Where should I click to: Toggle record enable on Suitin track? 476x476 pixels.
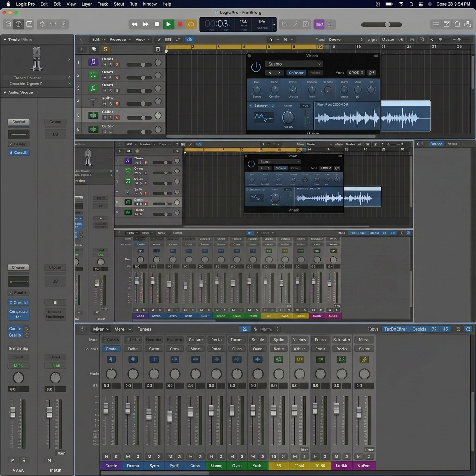pyautogui.click(x=117, y=104)
